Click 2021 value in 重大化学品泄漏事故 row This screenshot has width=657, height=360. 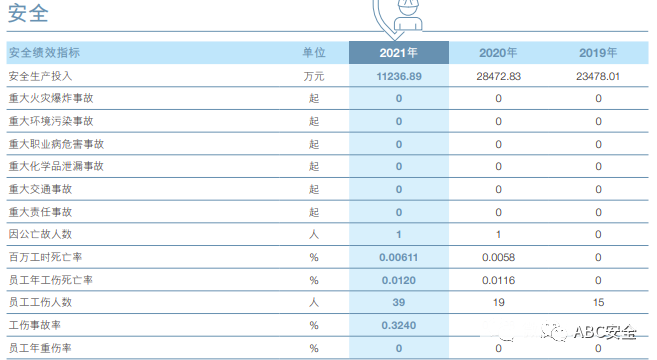coord(398,166)
